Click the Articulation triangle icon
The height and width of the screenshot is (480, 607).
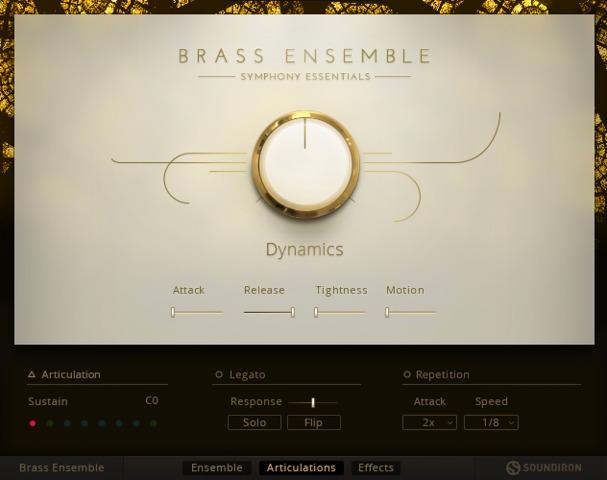32,374
